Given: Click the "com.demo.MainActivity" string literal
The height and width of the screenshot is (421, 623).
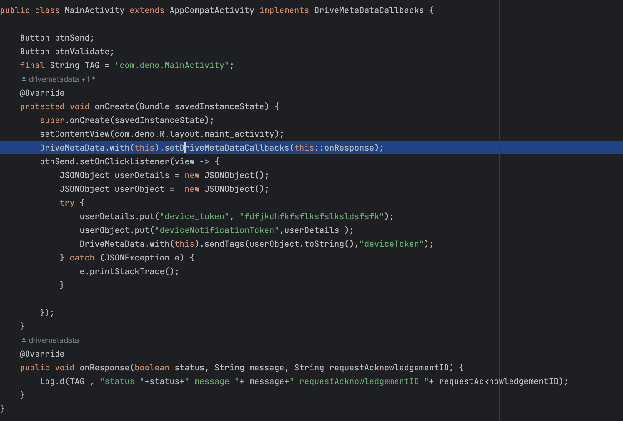Looking at the screenshot, I should pos(172,65).
